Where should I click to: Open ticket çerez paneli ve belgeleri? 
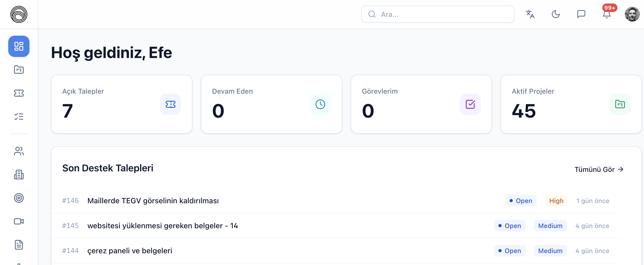coord(130,251)
